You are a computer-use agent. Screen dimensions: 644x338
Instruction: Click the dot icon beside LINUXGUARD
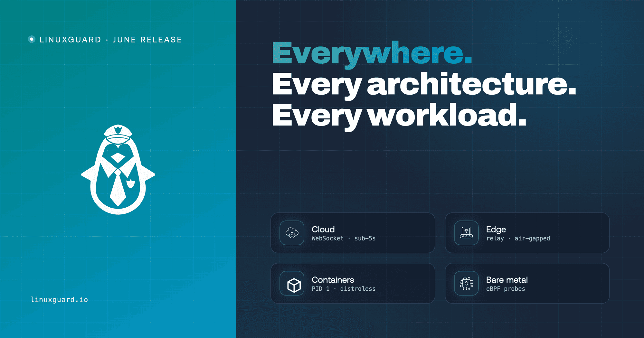pyautogui.click(x=32, y=39)
